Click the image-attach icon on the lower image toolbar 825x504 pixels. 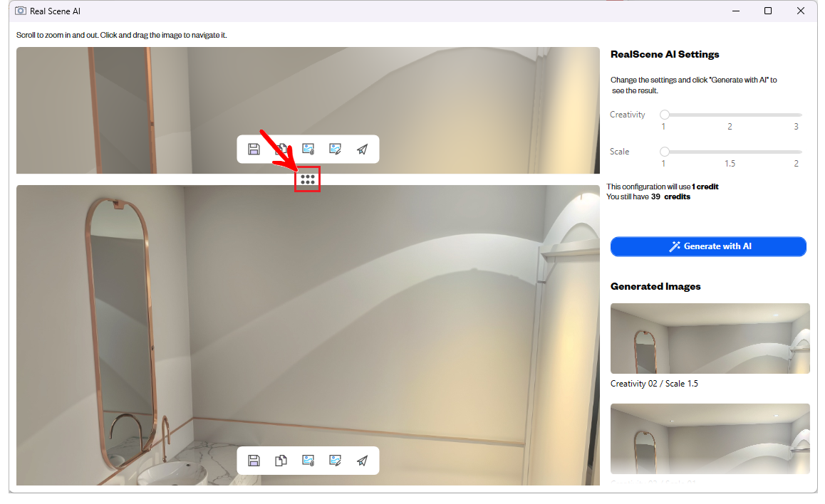[308, 461]
